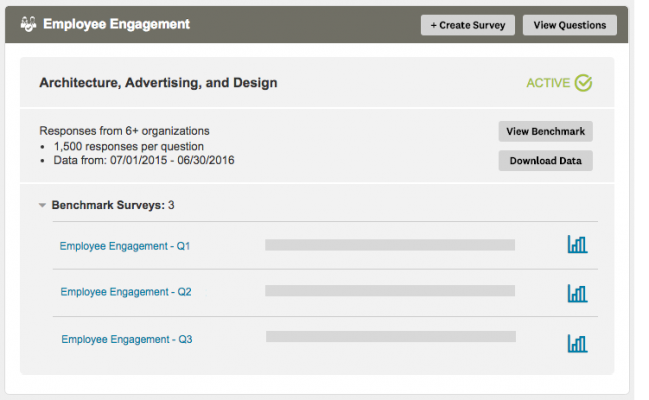Screen dimensions: 649x400
Task: Click the 'Employee Engagement' header title
Action: pos(116,24)
